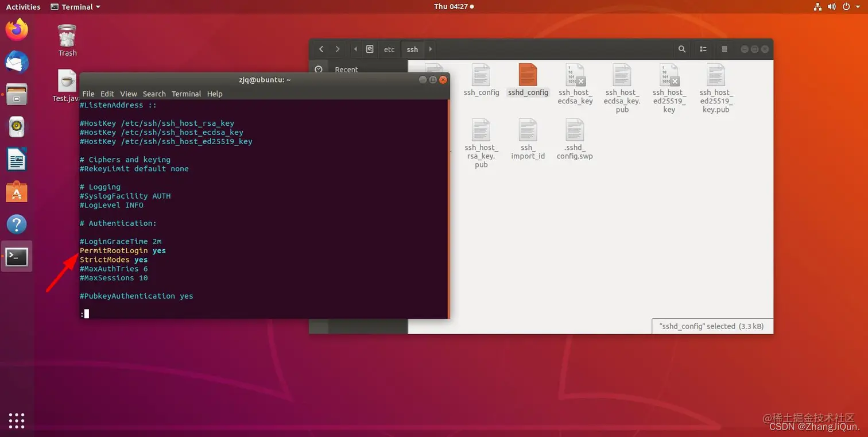Open Thunderbird Mail from the dock
Screen dimensions: 868x437
(x=17, y=61)
